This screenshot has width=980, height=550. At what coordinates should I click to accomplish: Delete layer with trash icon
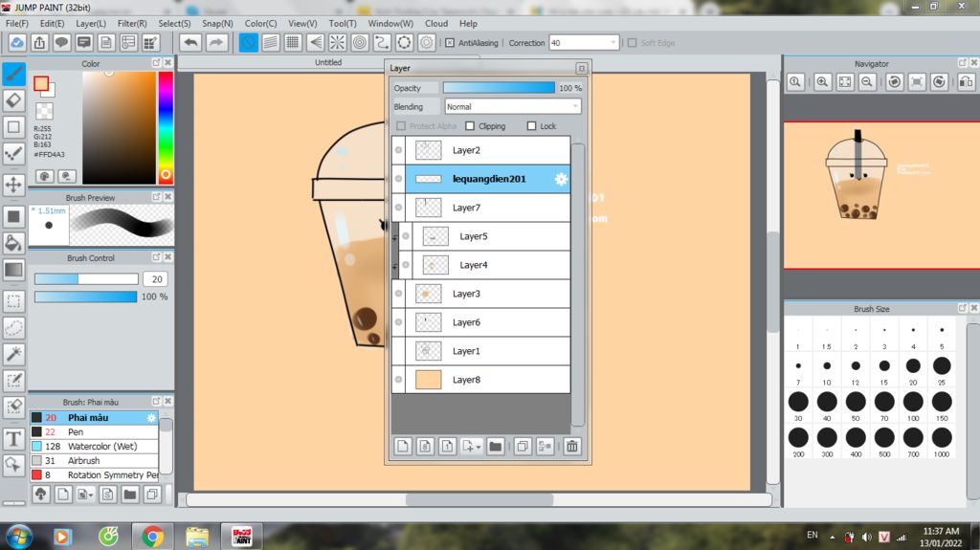pyautogui.click(x=572, y=447)
